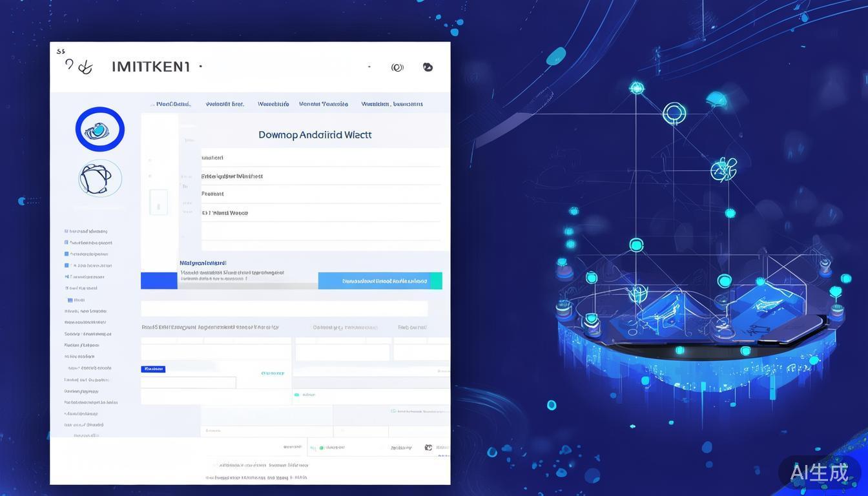Screen dimensions: 868x496
Task: Toggle the fourth checkbox in sidebar list
Action: tap(67, 265)
